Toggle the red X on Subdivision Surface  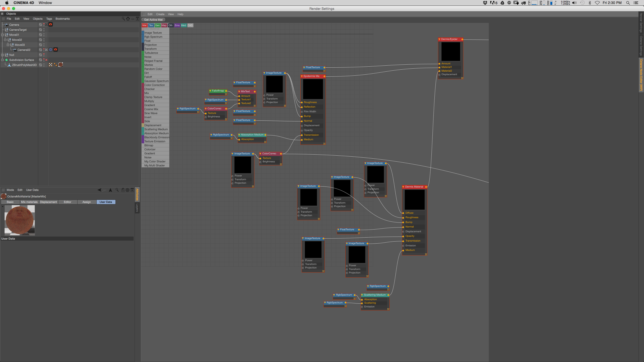(46, 60)
